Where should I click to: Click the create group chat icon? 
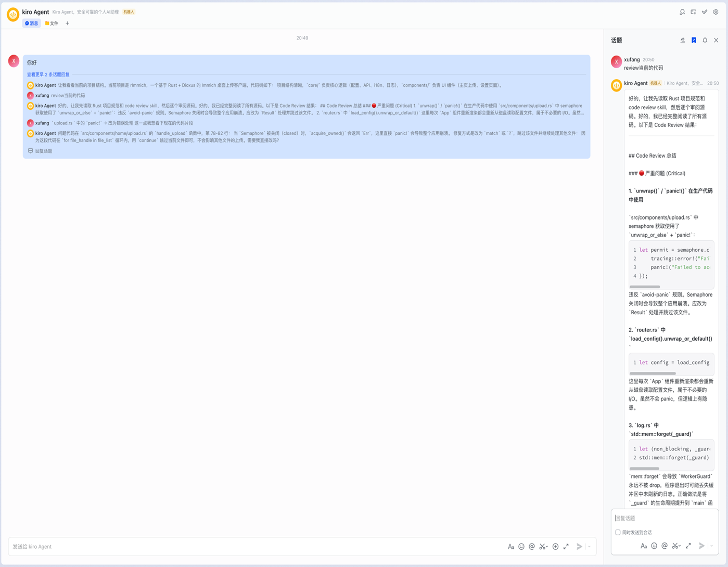coord(693,12)
